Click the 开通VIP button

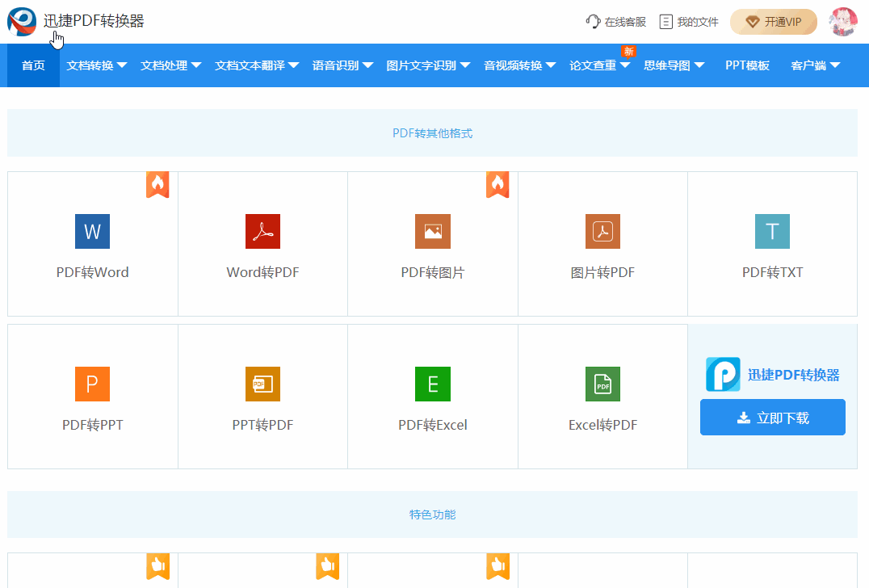[x=774, y=22]
